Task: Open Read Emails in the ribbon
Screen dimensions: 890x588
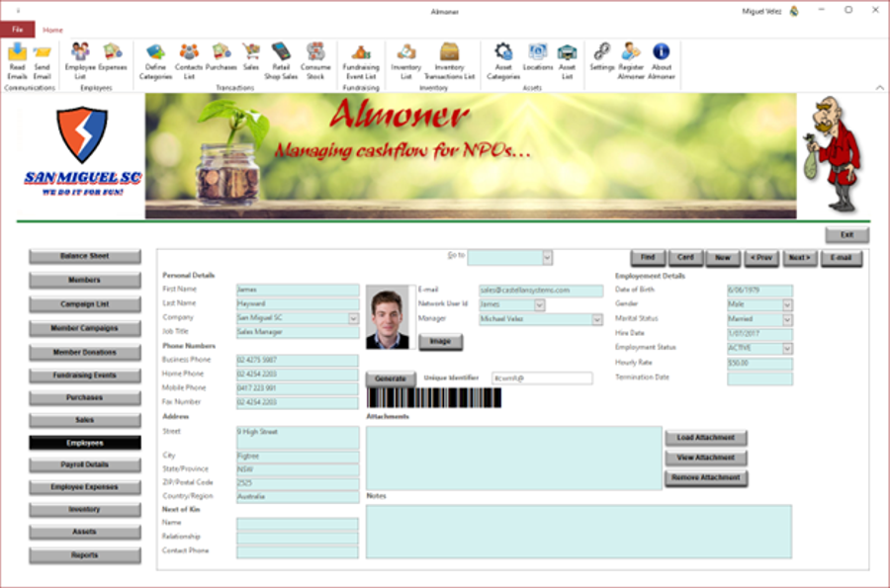Action: 17,61
